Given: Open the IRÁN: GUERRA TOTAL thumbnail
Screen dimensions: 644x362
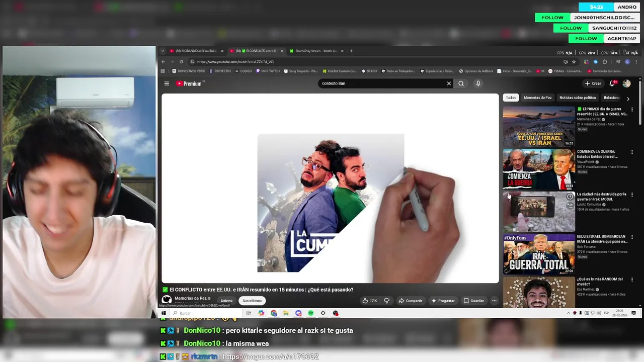Looking at the screenshot, I should tap(539, 254).
